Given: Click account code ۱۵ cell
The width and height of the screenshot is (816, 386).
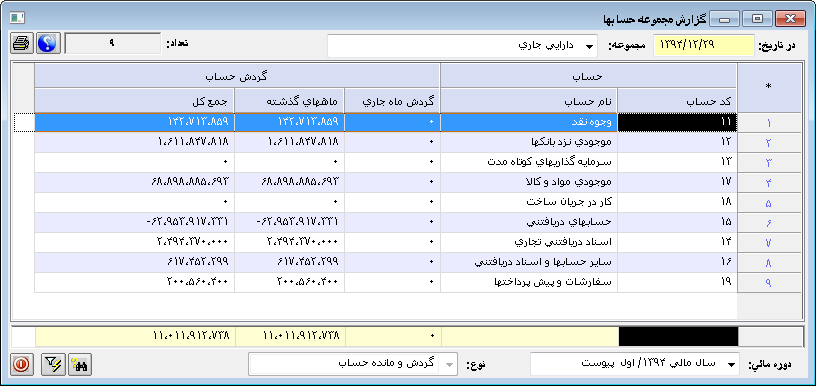Looking at the screenshot, I should pyautogui.click(x=677, y=222).
